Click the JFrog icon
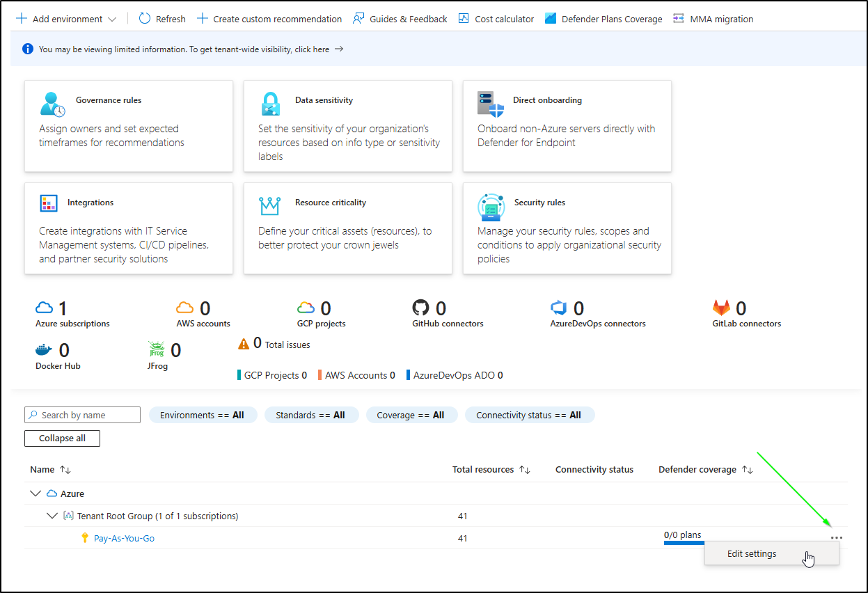868x593 pixels. [157, 349]
